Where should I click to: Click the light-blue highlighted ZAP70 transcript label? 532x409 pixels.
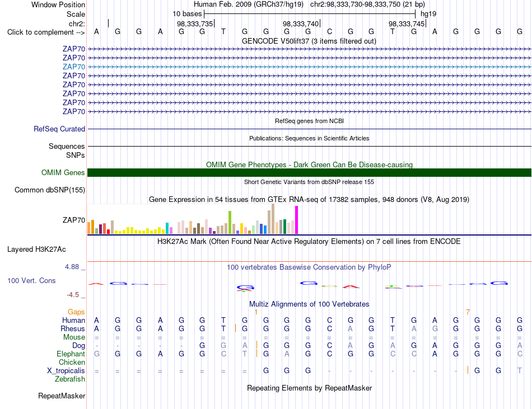[73, 67]
